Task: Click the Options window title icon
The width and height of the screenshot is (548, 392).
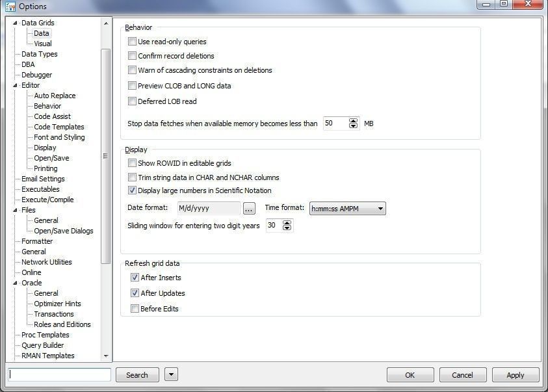Action: pos(10,7)
